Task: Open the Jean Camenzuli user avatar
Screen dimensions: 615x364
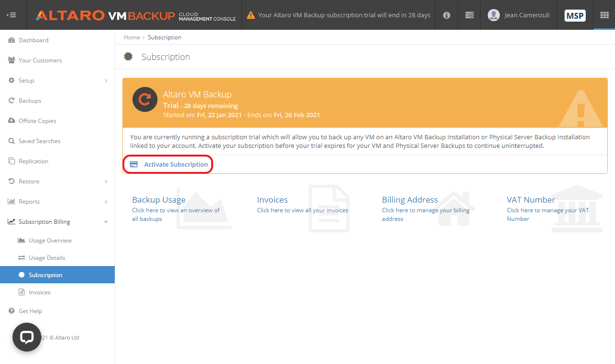Action: point(494,15)
